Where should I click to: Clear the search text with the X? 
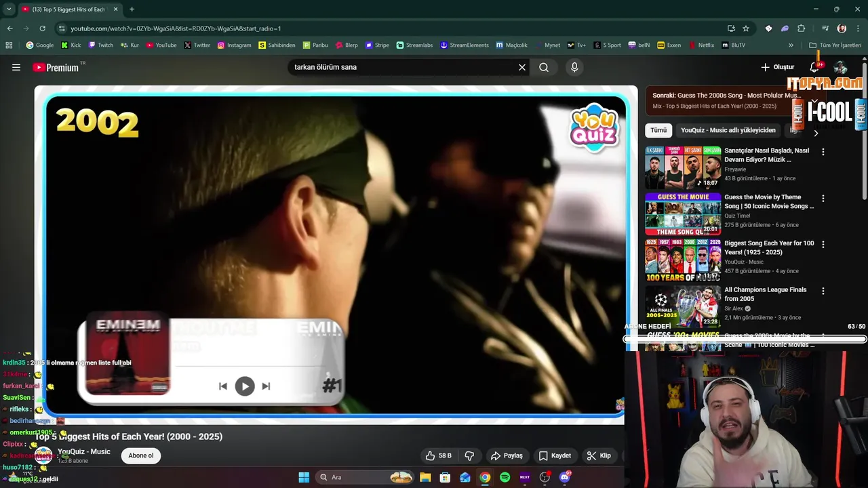tap(522, 67)
